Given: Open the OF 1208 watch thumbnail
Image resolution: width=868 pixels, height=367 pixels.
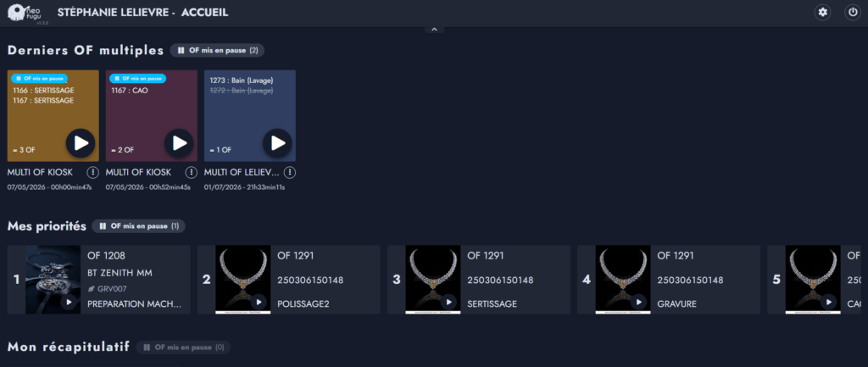Looking at the screenshot, I should pos(53,280).
